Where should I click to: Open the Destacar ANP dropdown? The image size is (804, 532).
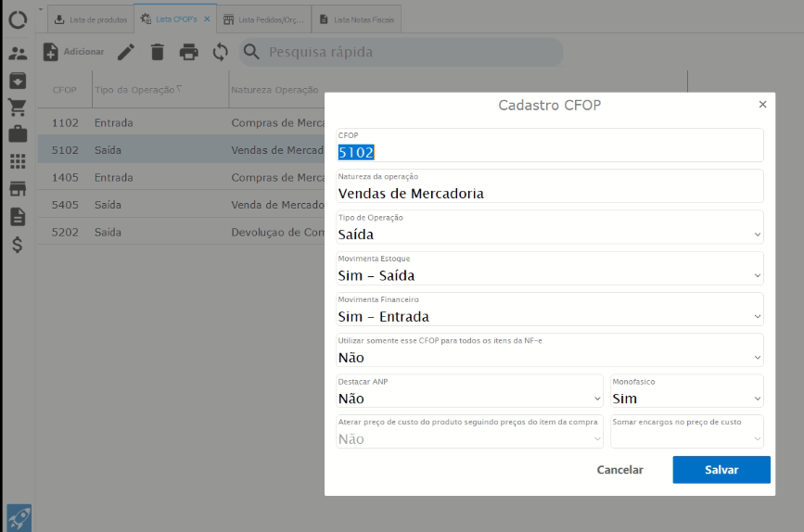(470, 398)
